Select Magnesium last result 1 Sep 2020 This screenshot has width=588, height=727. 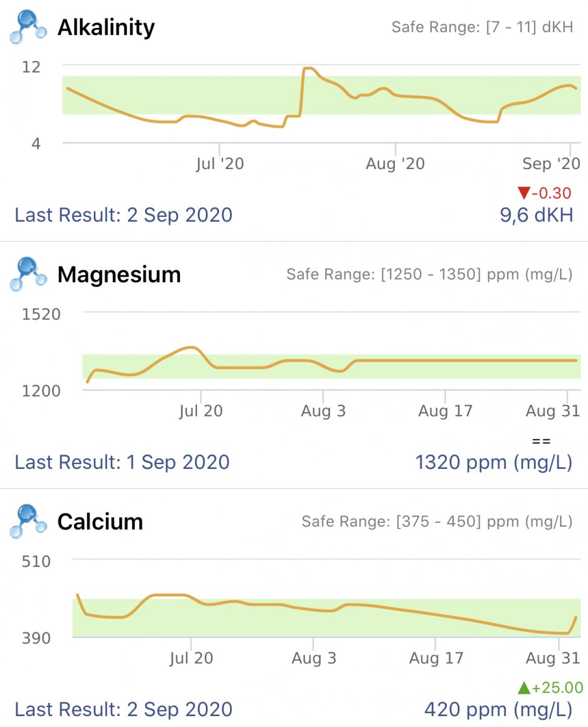point(122,462)
